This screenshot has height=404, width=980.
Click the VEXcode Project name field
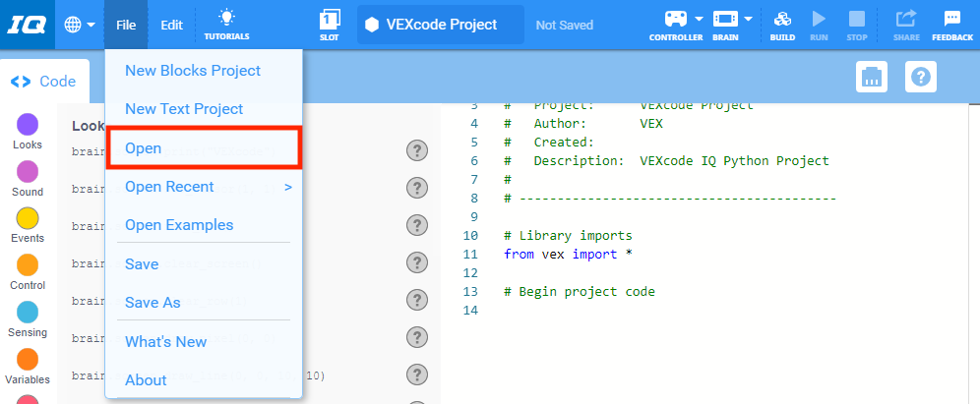[441, 25]
